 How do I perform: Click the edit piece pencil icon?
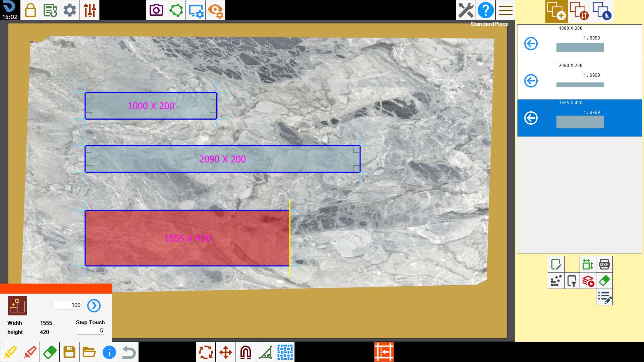[x=556, y=264]
